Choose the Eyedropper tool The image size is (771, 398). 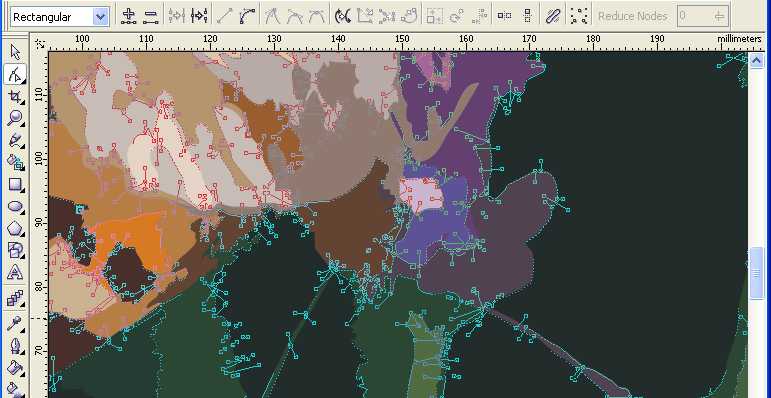click(15, 324)
